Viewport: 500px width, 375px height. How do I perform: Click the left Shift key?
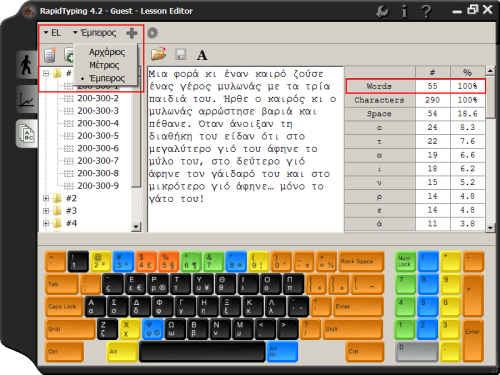tap(70, 329)
